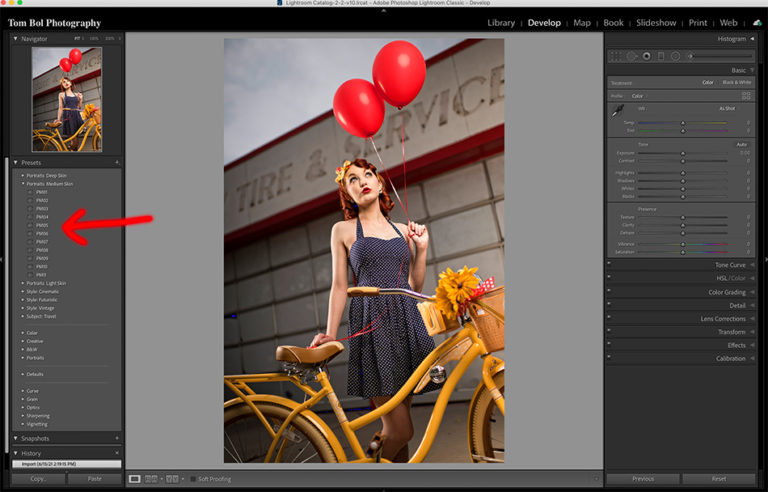The image size is (768, 492).
Task: Switch to the Map module
Action: 582,23
